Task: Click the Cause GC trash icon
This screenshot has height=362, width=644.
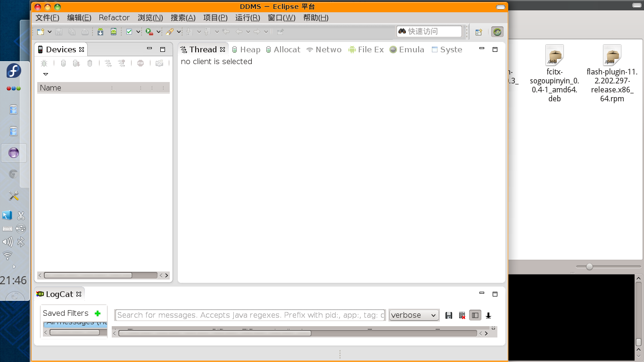Action: 90,63
